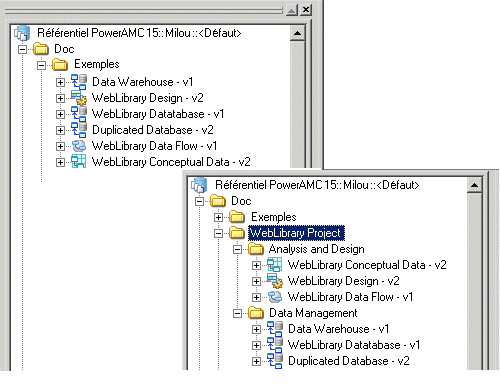Click the repository root icon in the left window
The image size is (500, 387).
pyautogui.click(x=22, y=33)
